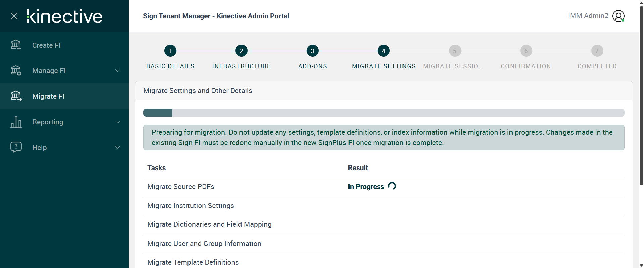644x268 pixels.
Task: Open the Migrate FI menu item
Action: click(x=48, y=96)
